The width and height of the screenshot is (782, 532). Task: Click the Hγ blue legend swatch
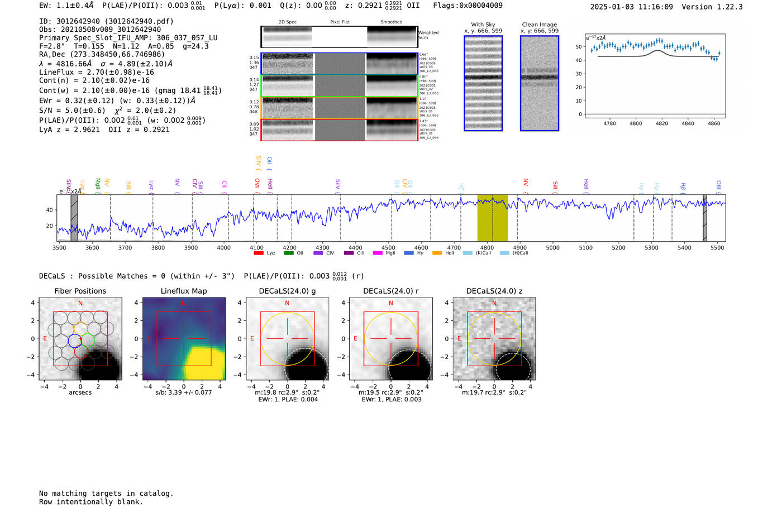coord(409,253)
